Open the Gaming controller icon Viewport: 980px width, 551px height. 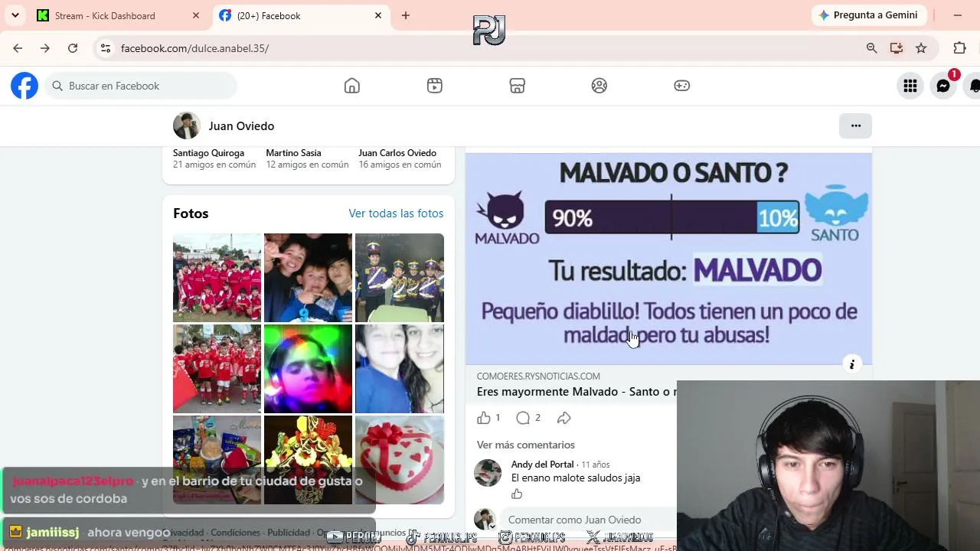(x=682, y=86)
